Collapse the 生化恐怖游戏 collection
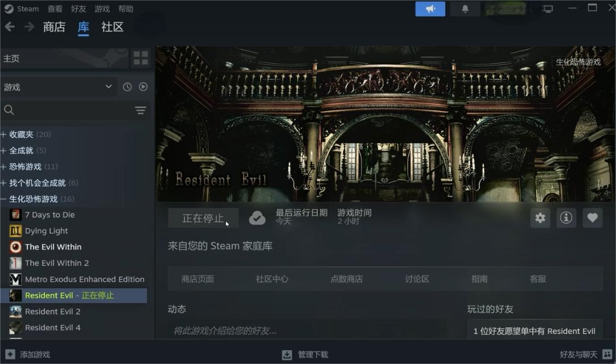 coord(4,199)
